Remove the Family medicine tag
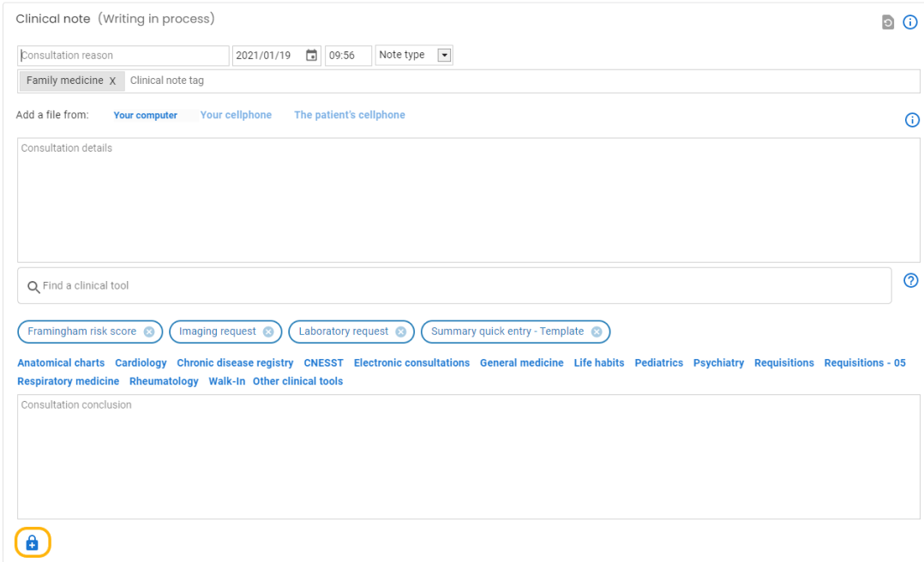Viewport: 924px width, 562px height. pos(112,81)
